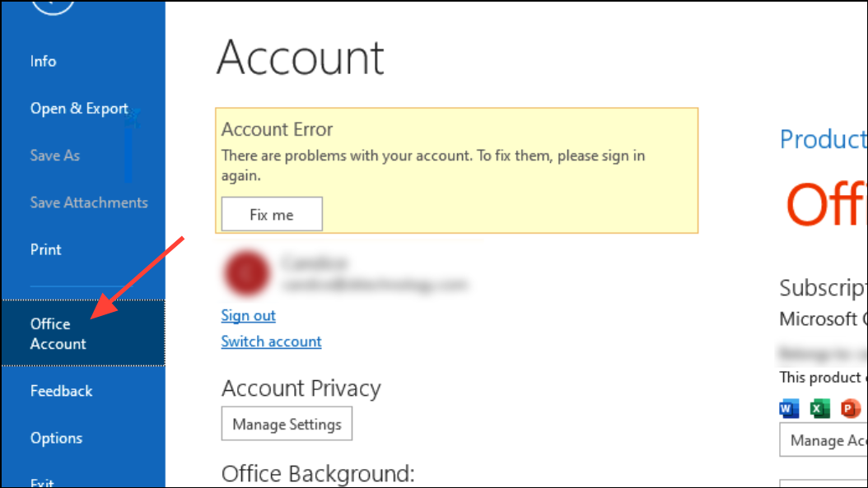Click the Excel app icon

pos(820,408)
